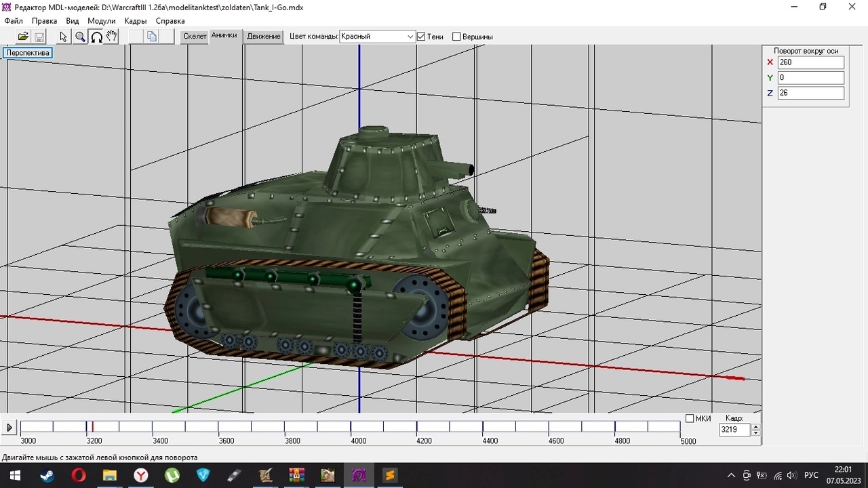Enable the Вершины checkbox
The image size is (868, 488).
pos(456,37)
